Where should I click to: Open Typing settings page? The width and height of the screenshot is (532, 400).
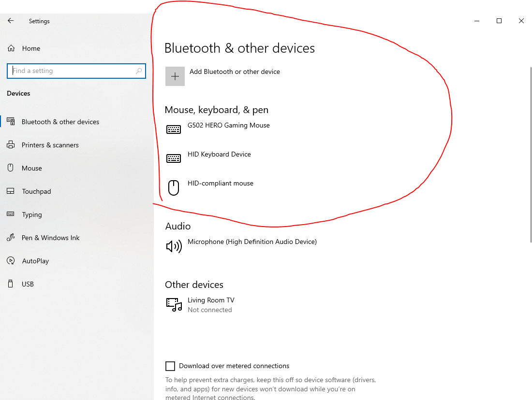(32, 214)
